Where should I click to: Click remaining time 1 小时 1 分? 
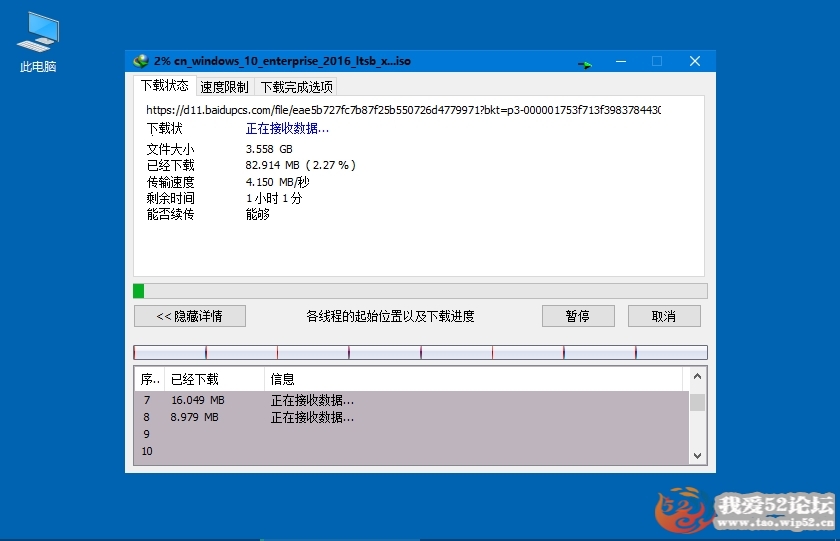click(274, 198)
